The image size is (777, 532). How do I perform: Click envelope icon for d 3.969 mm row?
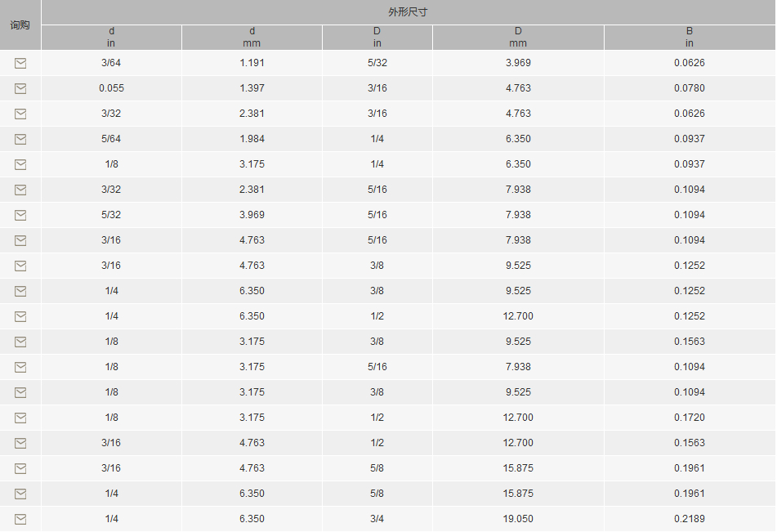[x=20, y=215]
